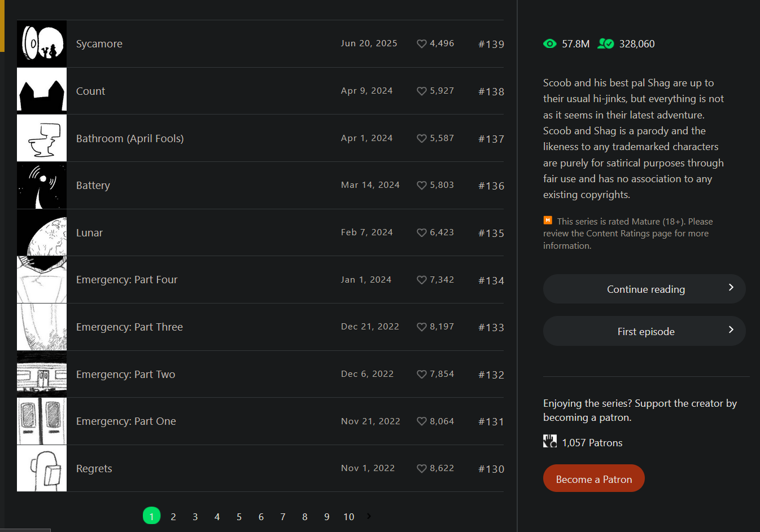
Task: Click the heart icon next to Lunar
Action: [421, 233]
